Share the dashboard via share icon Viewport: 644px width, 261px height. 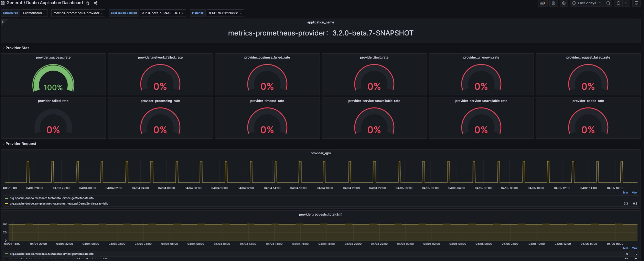(x=96, y=3)
